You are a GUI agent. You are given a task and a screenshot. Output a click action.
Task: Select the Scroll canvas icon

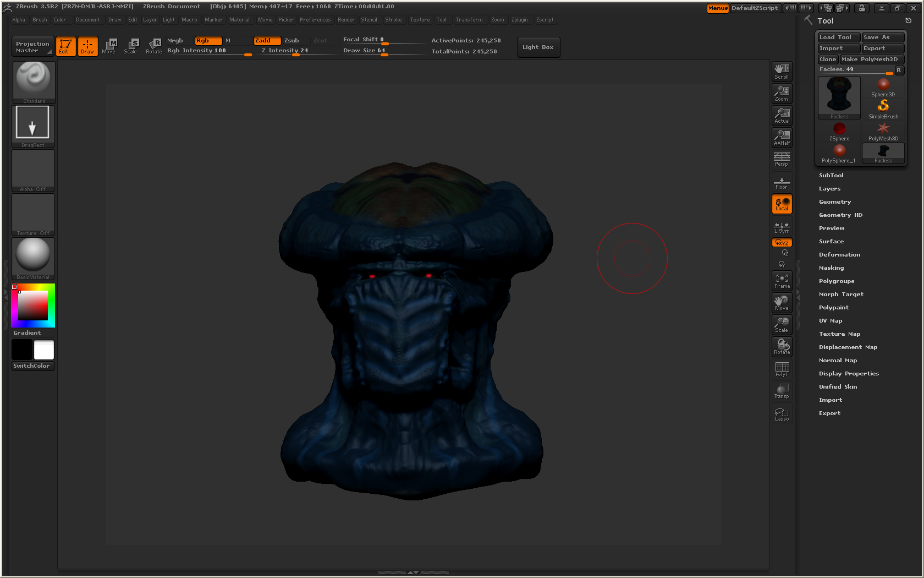coord(782,71)
